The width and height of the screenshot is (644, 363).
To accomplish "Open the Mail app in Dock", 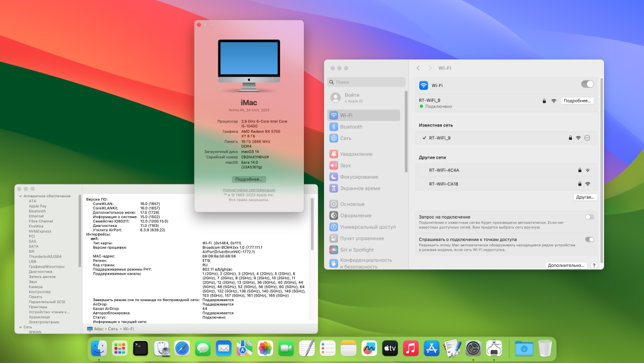I will click(223, 349).
